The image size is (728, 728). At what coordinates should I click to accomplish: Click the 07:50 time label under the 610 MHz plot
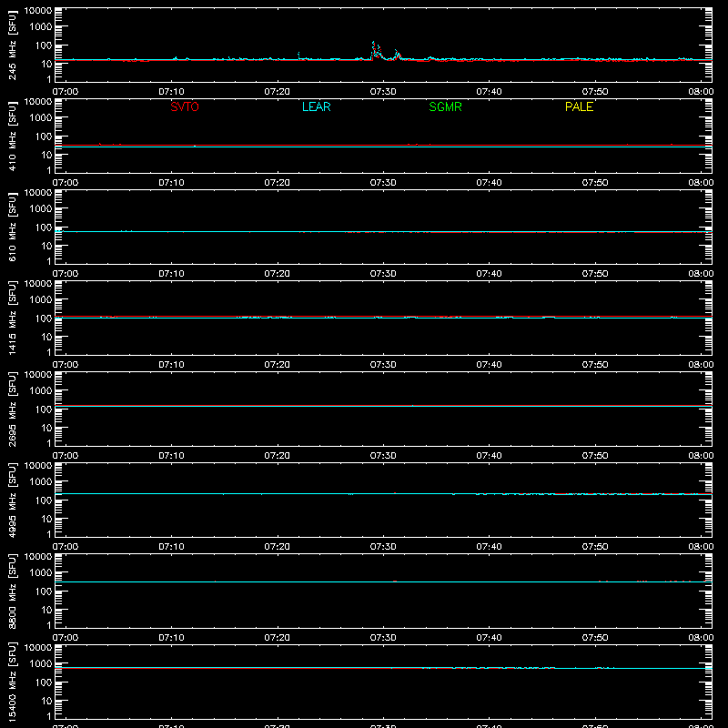pyautogui.click(x=595, y=274)
